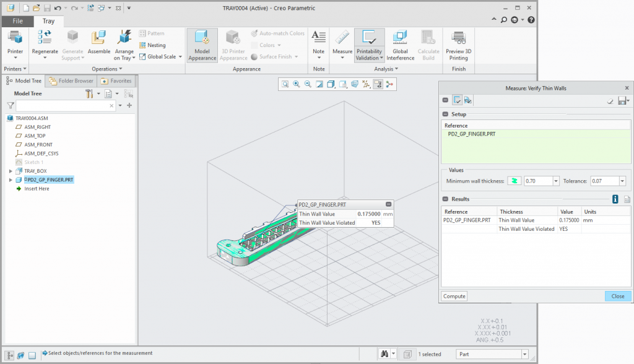Select ASM_RIGHT plane in model tree
The image size is (634, 364).
[x=37, y=127]
